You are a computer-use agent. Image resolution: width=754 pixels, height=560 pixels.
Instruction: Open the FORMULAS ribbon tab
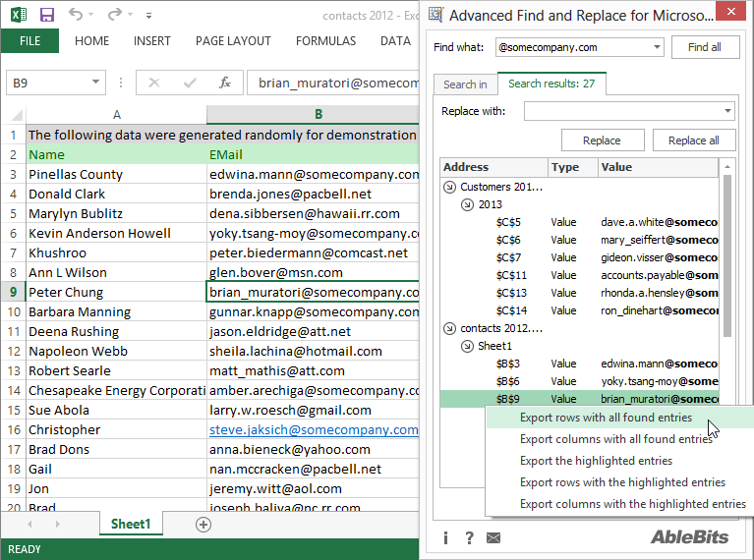[x=326, y=41]
